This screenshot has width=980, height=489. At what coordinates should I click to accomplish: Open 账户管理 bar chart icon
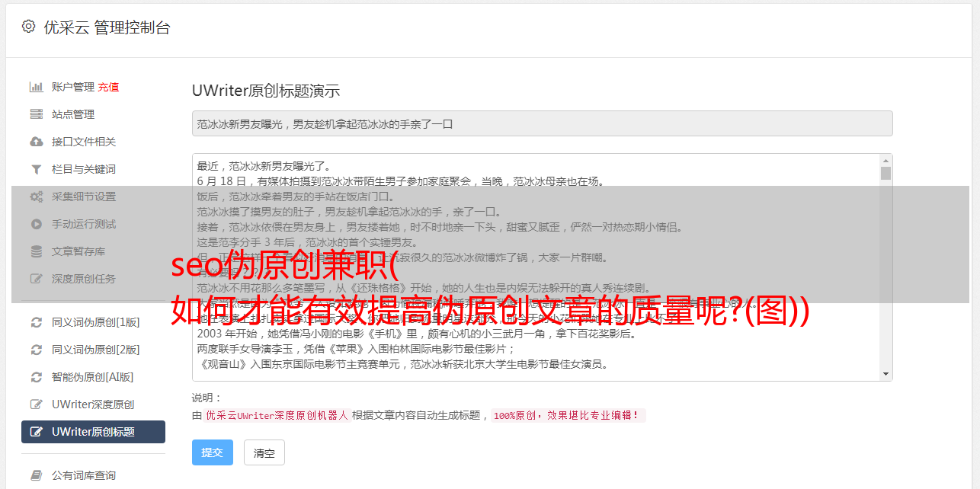click(36, 87)
